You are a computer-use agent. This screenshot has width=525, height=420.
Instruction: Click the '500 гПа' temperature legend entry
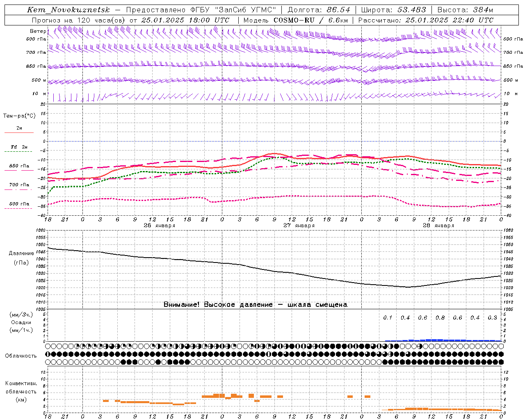19,204
